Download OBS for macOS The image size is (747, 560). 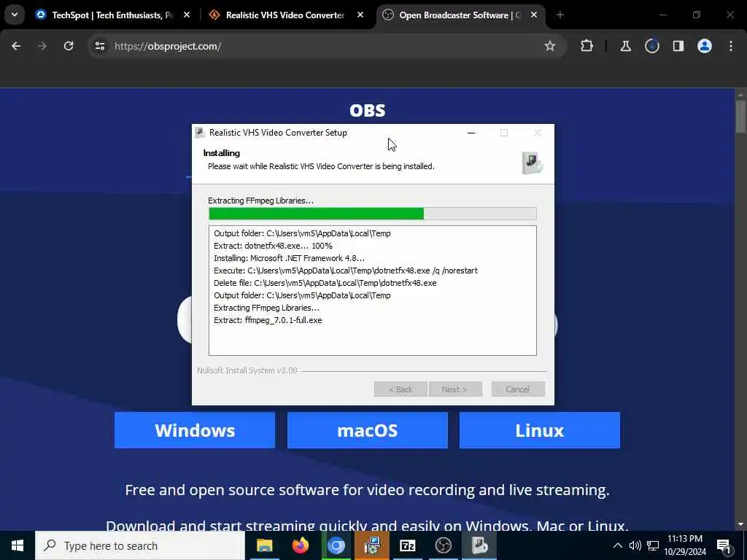[x=368, y=430]
